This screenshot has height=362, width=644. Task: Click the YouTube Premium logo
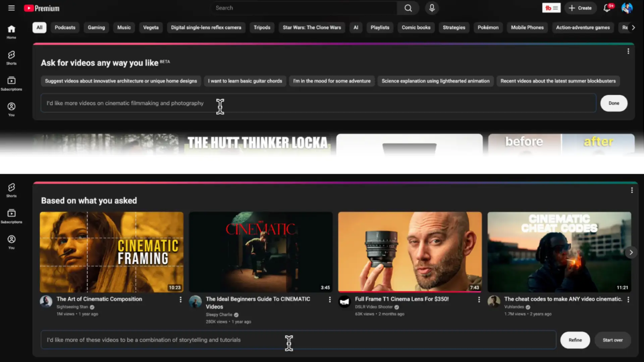point(41,8)
